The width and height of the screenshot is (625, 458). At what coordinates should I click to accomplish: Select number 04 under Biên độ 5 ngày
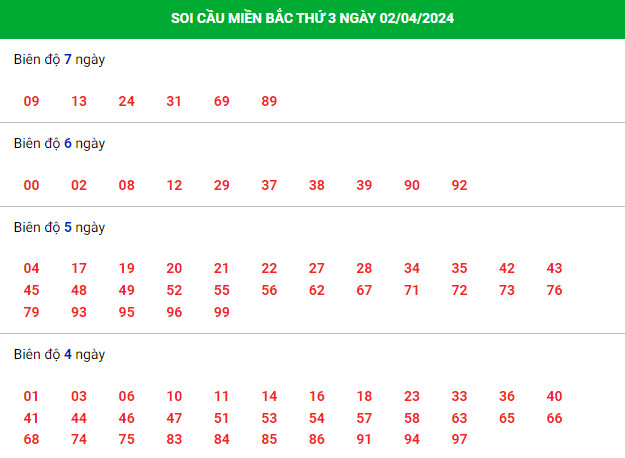click(x=31, y=268)
